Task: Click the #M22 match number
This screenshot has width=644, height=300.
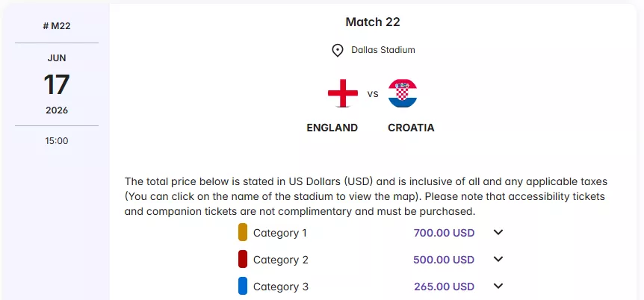Action: pyautogui.click(x=57, y=27)
